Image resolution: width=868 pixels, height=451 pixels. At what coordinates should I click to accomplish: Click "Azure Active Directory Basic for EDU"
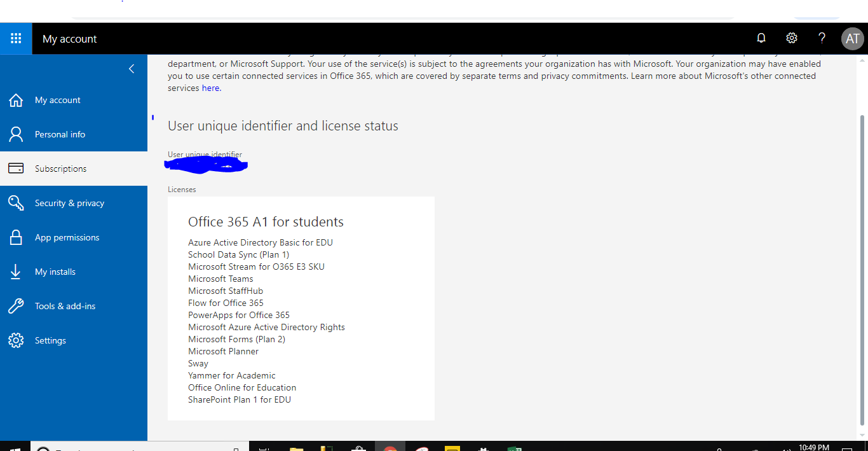coord(261,242)
